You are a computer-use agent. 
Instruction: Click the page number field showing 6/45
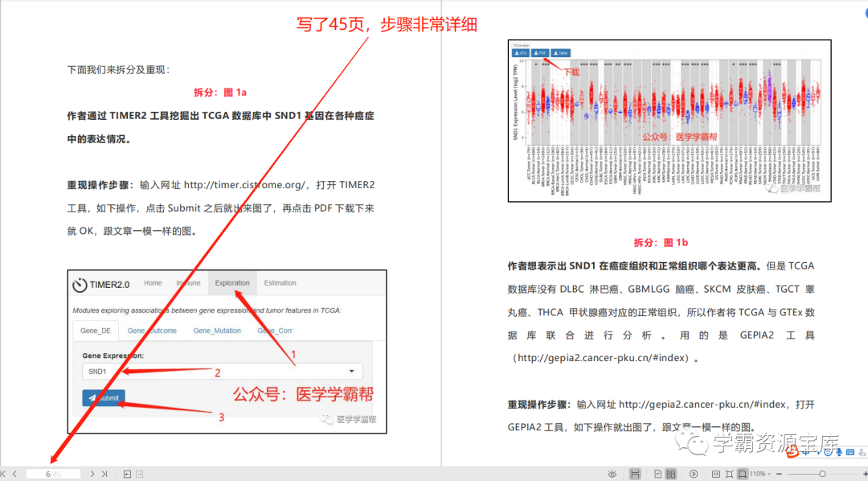tap(54, 474)
